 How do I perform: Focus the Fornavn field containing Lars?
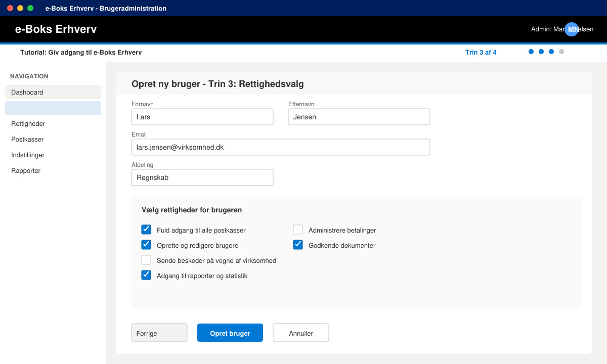202,117
